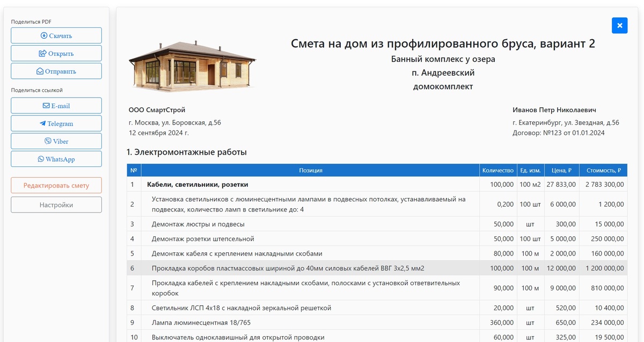Click the contract text Договор: №123

tap(559, 133)
